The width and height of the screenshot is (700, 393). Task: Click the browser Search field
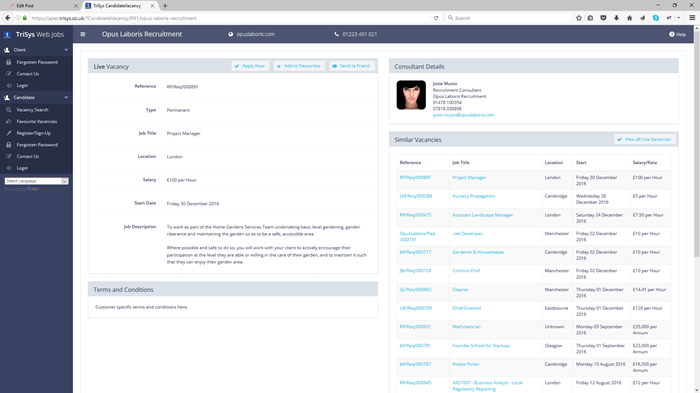pos(509,18)
